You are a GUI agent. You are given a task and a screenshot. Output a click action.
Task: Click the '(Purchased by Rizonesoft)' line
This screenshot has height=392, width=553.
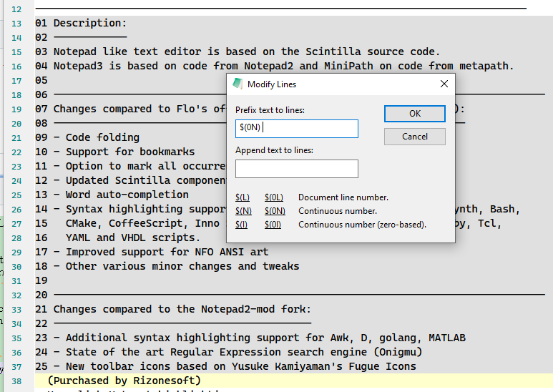[124, 381]
